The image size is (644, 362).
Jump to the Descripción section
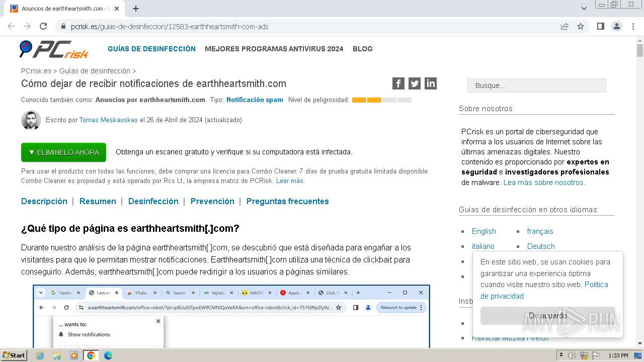coord(44,201)
